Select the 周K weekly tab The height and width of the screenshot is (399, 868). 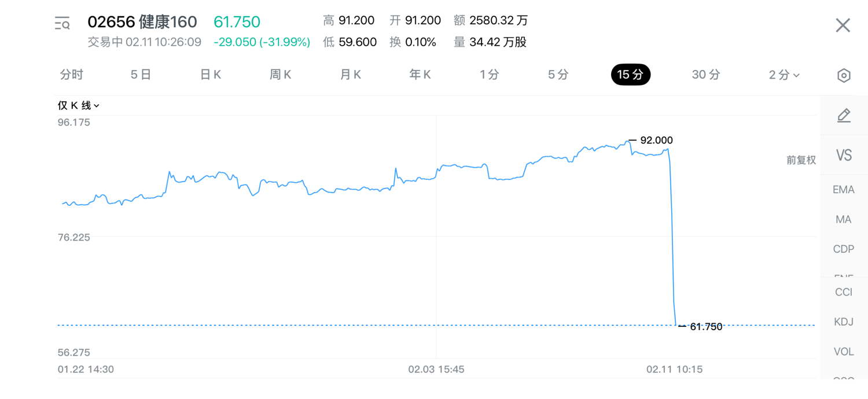[x=281, y=75]
